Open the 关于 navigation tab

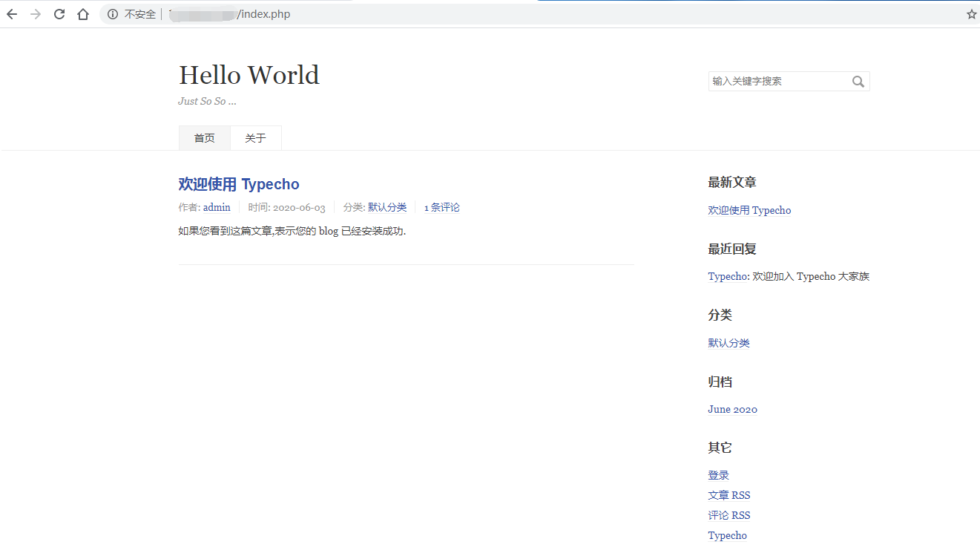point(256,138)
